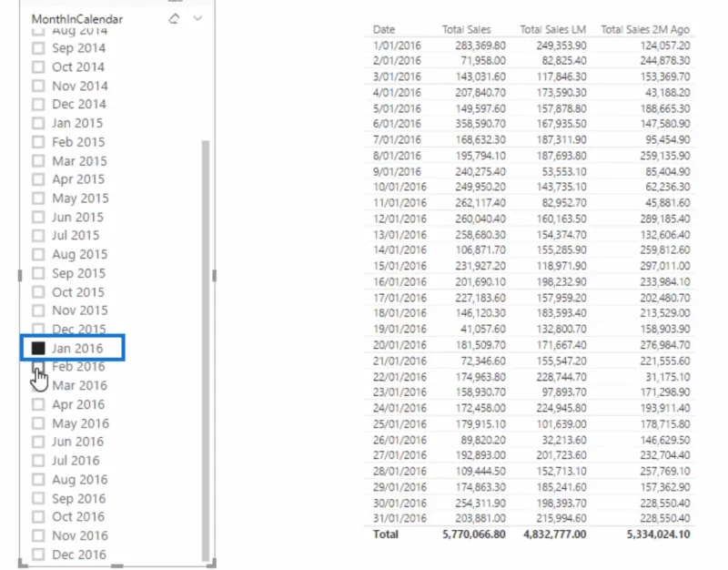
Task: Open the MonthInCalendar slicer dropdown chevron
Action: coord(197,18)
